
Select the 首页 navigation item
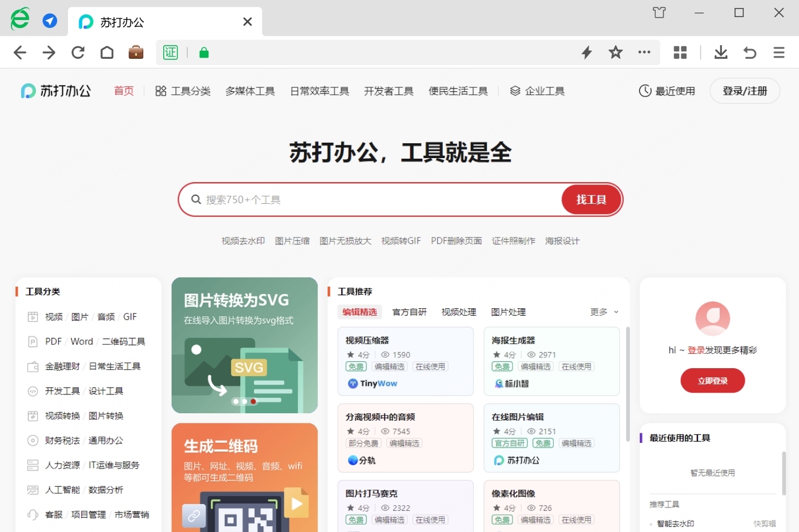124,91
